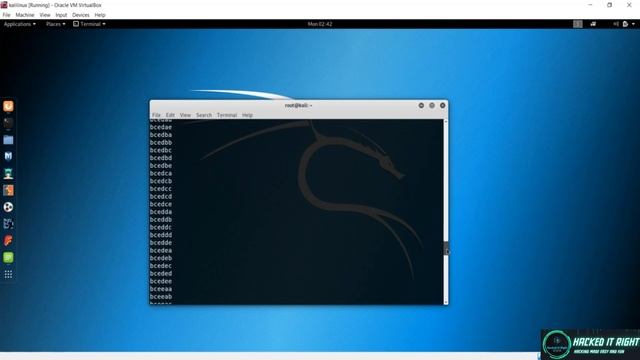The image size is (640, 360).
Task: Open the VirtualBox View menu
Action: click(x=45, y=15)
